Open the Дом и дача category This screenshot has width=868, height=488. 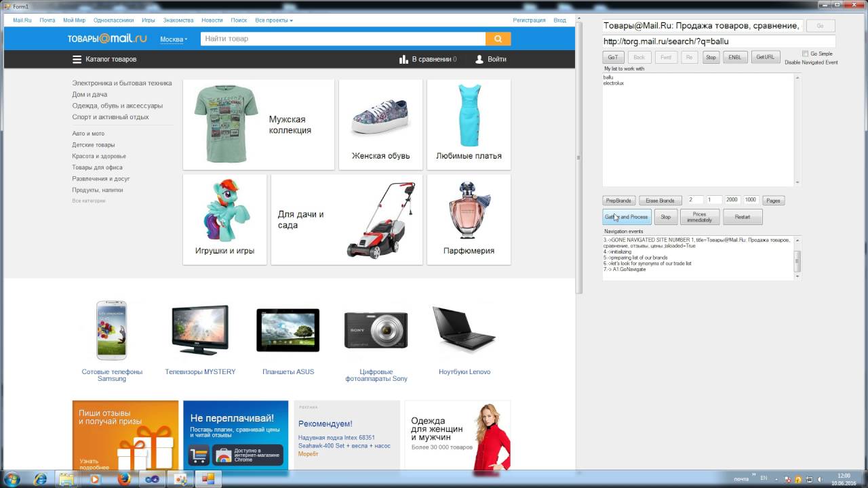tap(90, 95)
